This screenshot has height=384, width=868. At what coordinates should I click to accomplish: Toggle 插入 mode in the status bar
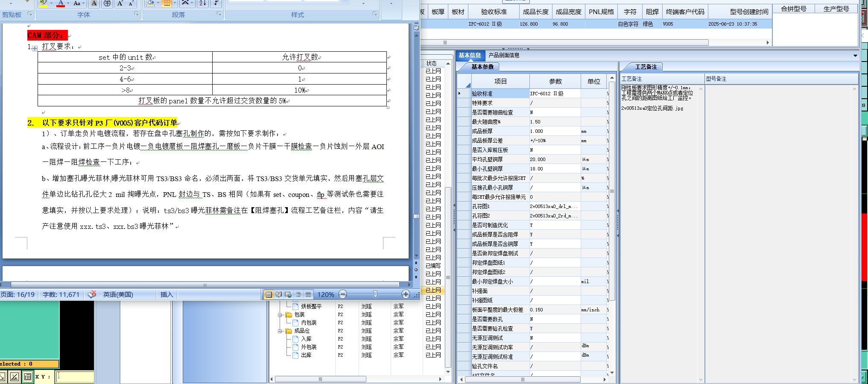click(167, 294)
